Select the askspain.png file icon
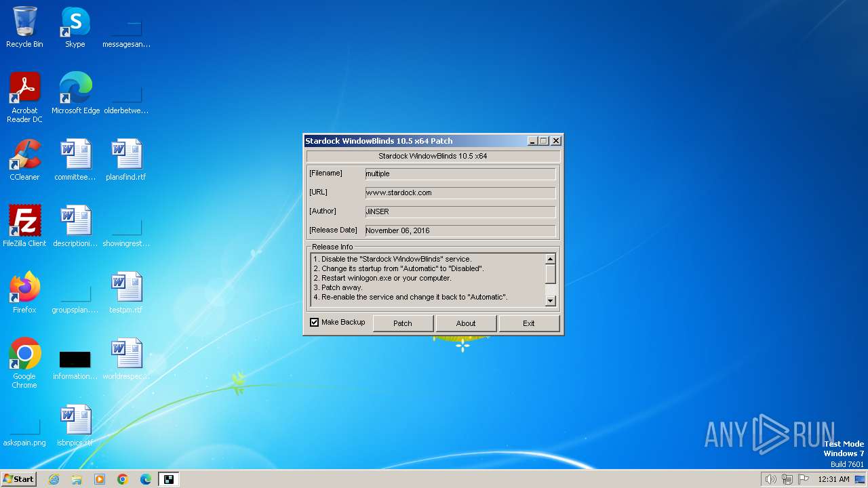The image size is (868, 488). tap(24, 431)
